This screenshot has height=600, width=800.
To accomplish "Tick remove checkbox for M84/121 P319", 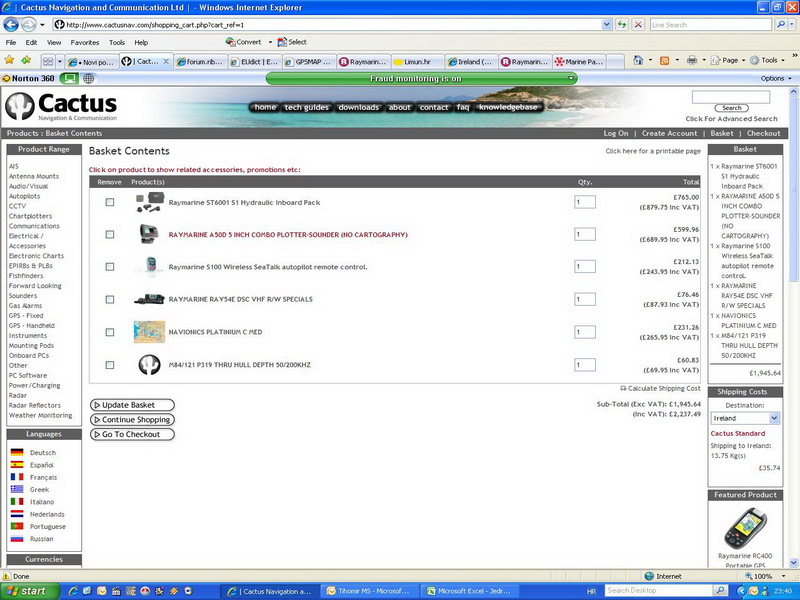I will [110, 365].
